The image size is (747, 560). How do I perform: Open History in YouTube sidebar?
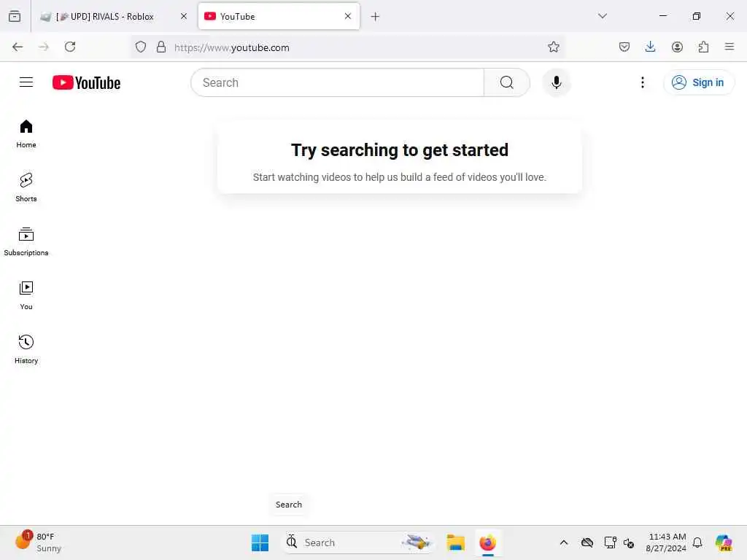26,349
